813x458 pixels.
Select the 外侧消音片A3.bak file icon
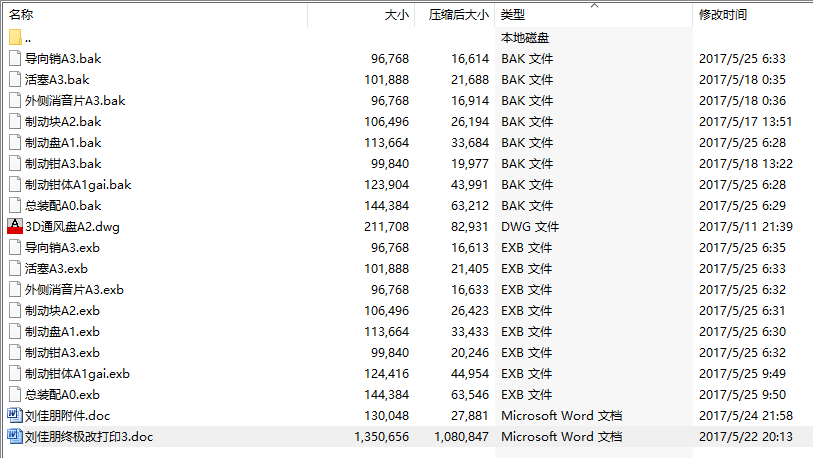click(x=15, y=101)
